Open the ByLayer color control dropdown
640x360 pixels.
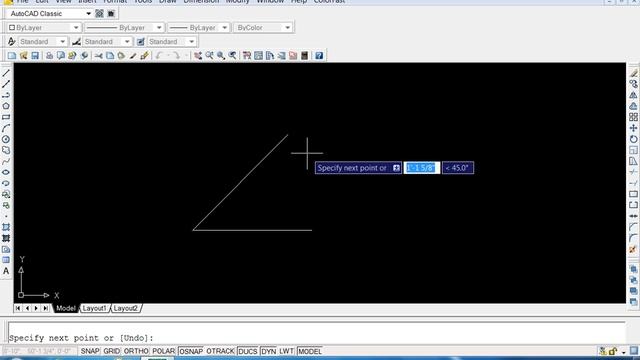(76, 28)
